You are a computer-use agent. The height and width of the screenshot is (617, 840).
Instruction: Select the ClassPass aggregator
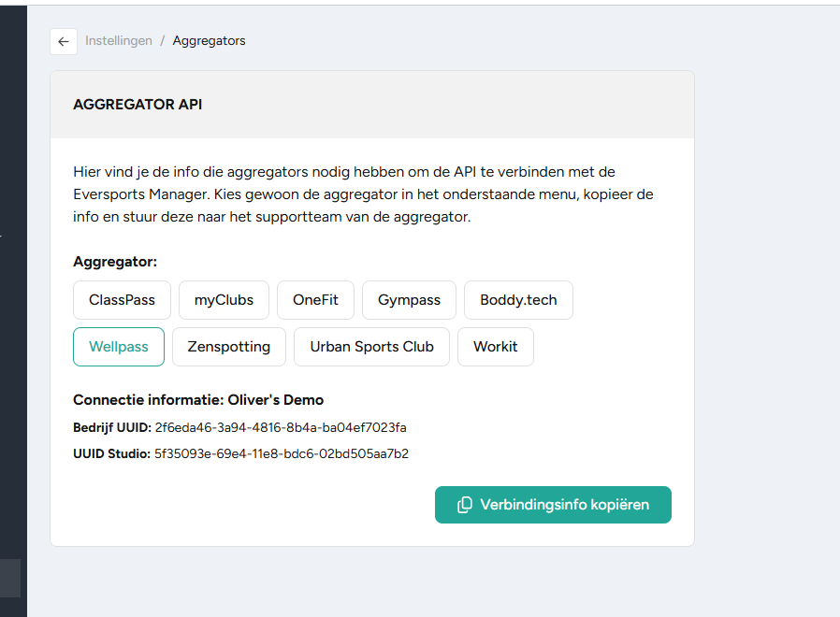[x=123, y=300]
